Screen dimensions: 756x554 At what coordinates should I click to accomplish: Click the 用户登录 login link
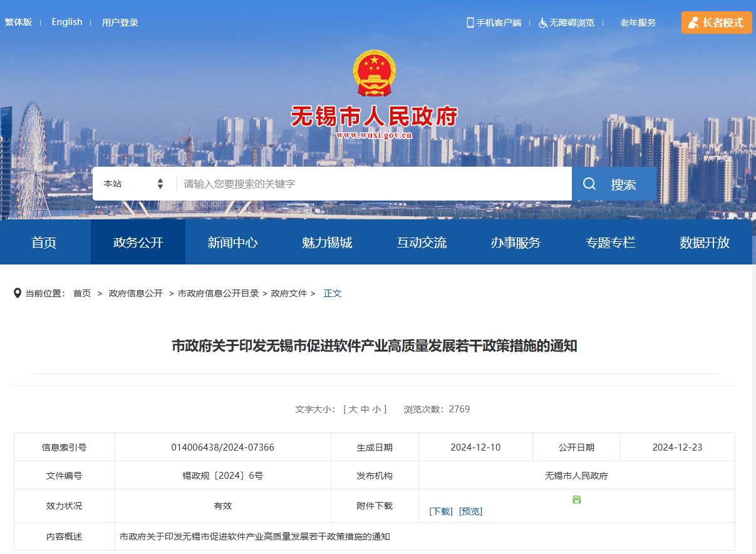[x=119, y=22]
